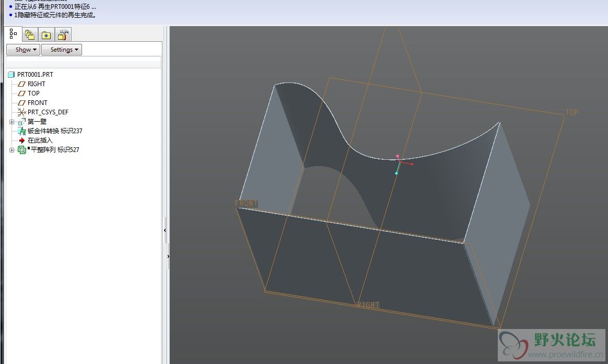The width and height of the screenshot is (608, 364).
Task: Click the TOP plane icon in tree
Action: tap(22, 93)
